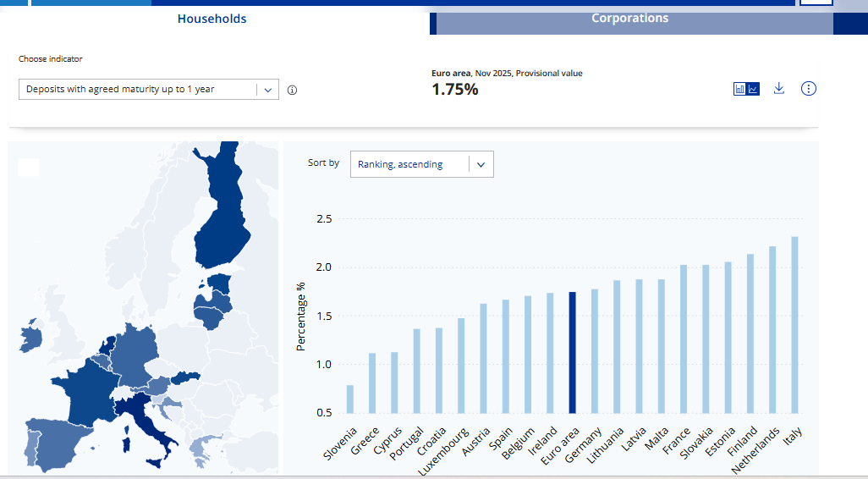Open the three-dot more options menu
Screen dimensions: 868x479
pyautogui.click(x=809, y=89)
